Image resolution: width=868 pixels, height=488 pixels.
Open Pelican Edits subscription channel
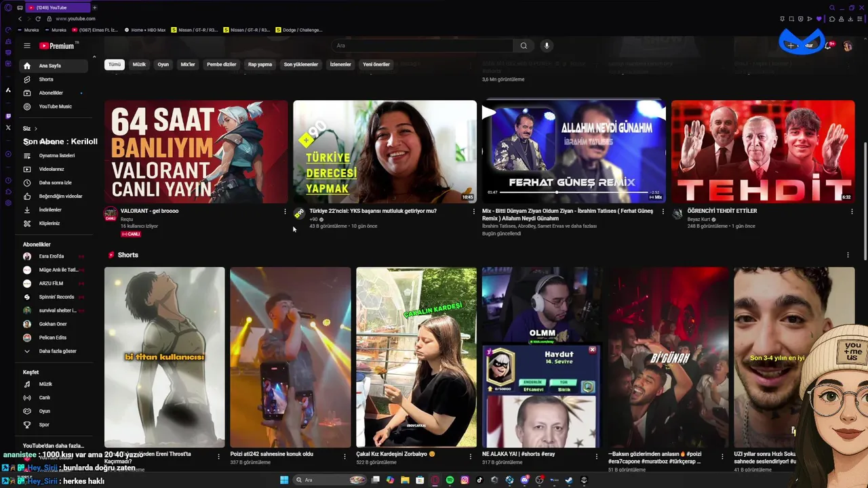(x=54, y=338)
